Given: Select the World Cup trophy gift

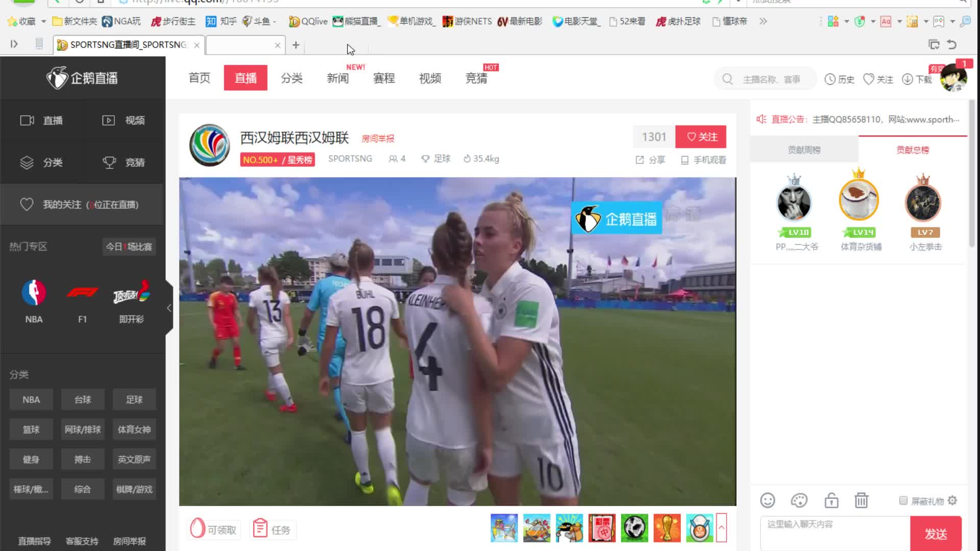Looking at the screenshot, I should 667,528.
